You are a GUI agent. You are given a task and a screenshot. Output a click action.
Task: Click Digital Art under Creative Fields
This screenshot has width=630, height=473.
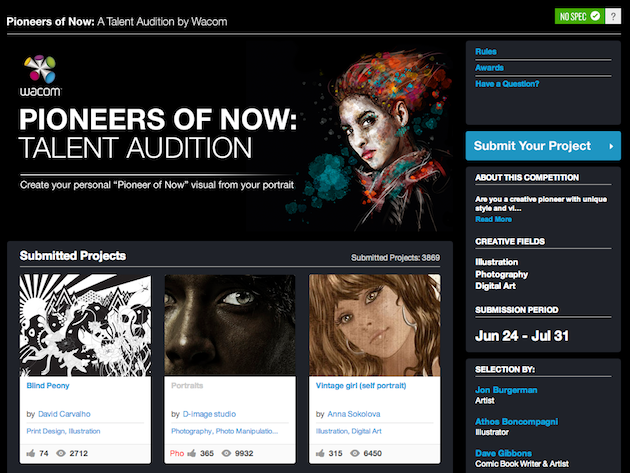[x=495, y=286]
